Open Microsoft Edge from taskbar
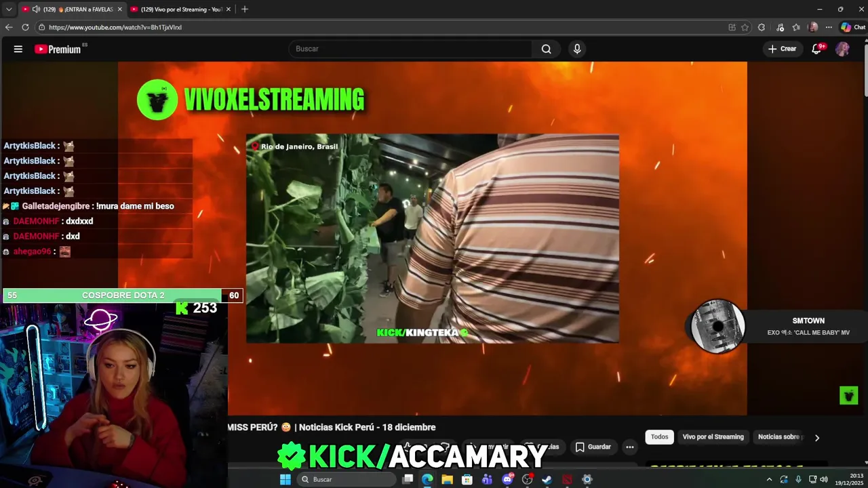868x488 pixels. pos(427,479)
